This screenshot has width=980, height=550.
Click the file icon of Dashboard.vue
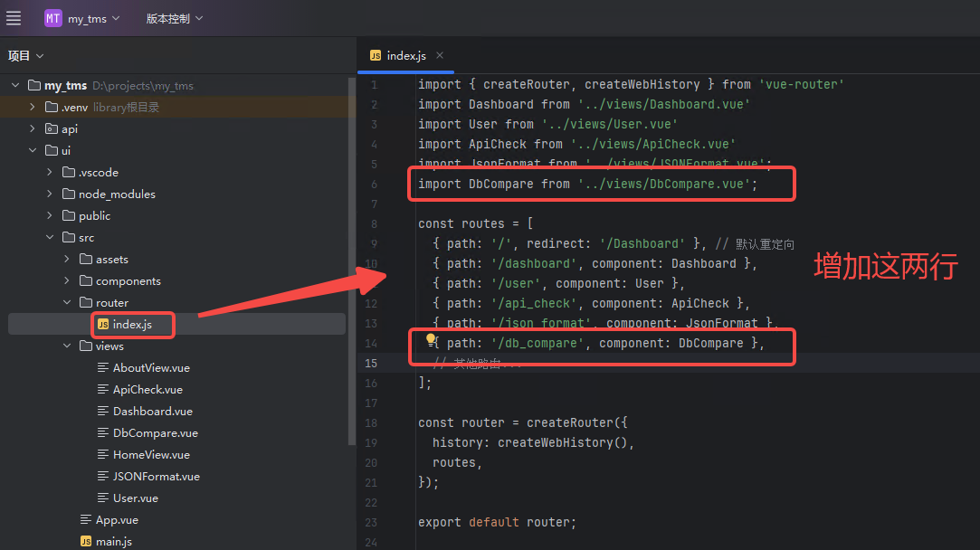(103, 412)
